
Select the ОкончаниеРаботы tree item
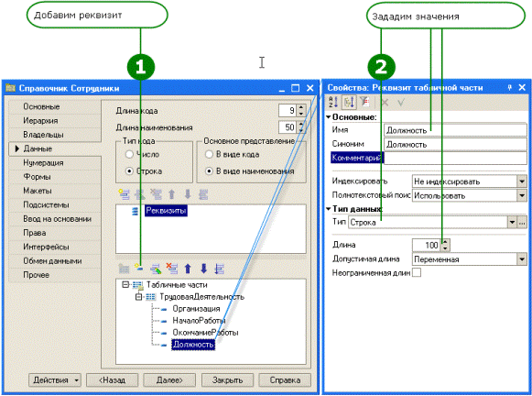tap(205, 333)
